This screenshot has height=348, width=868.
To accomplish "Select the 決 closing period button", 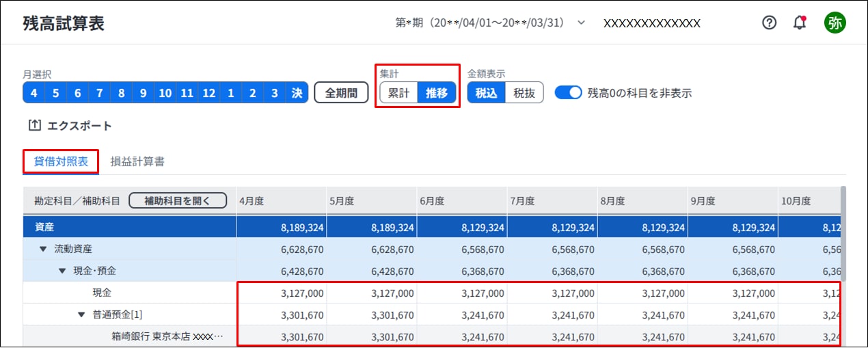I will [x=297, y=93].
